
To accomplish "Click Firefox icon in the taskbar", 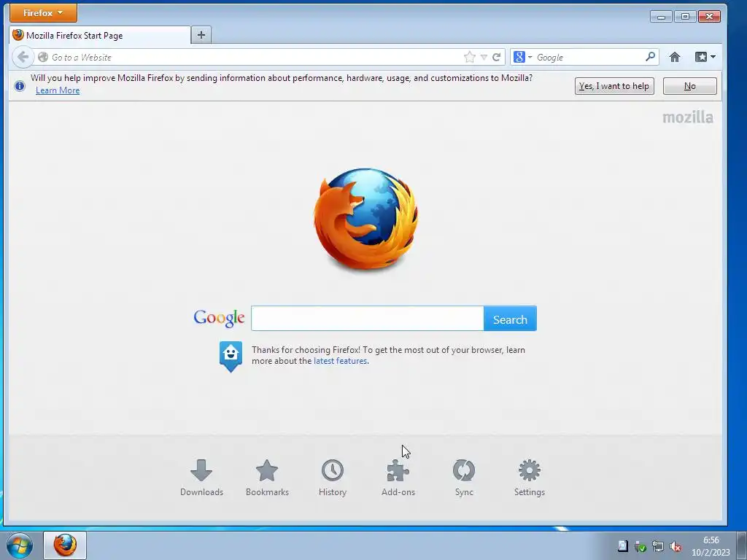I will pyautogui.click(x=65, y=545).
